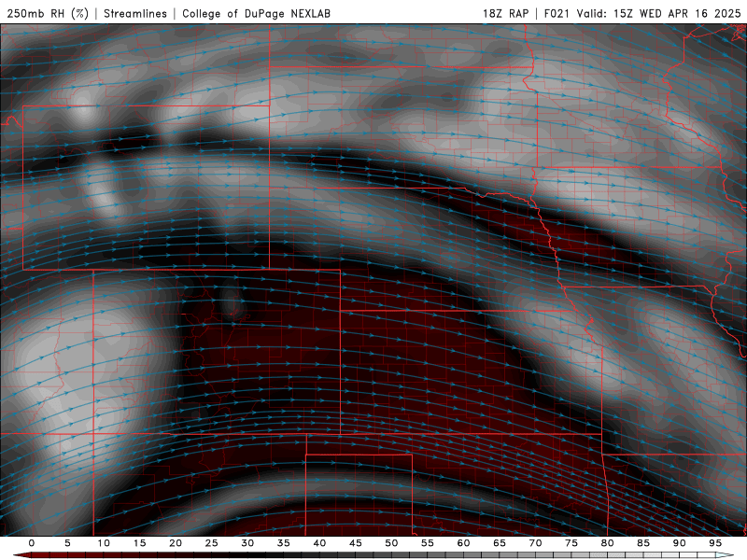The image size is (747, 560).
Task: Click the 25 value on the color scale
Action: 212,543
